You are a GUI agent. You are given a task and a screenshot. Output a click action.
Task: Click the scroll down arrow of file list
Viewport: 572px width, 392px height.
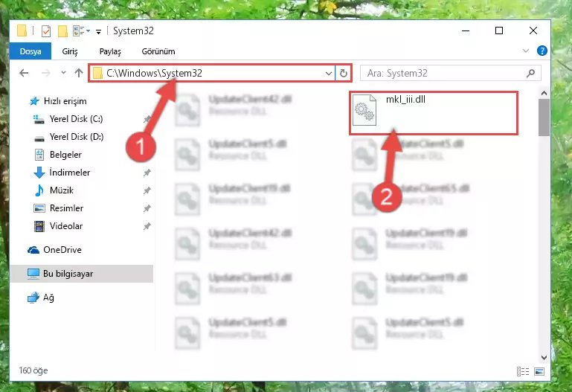pos(544,358)
